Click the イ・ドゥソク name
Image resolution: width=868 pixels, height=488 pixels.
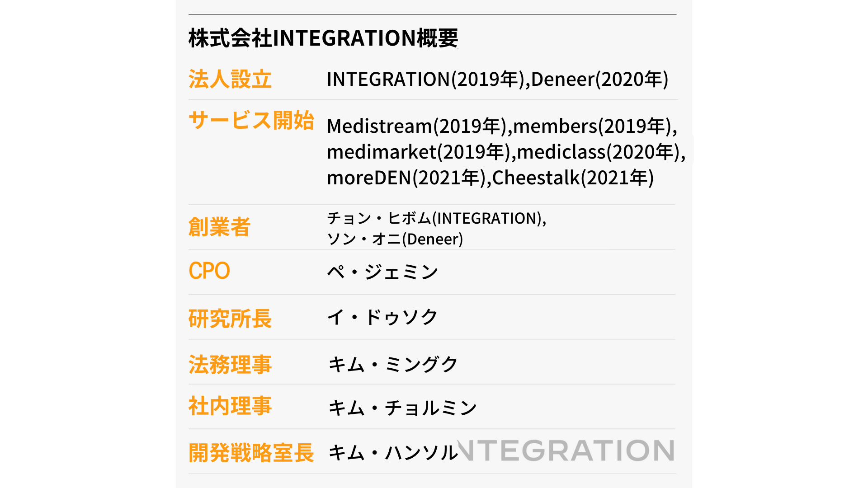pyautogui.click(x=382, y=317)
